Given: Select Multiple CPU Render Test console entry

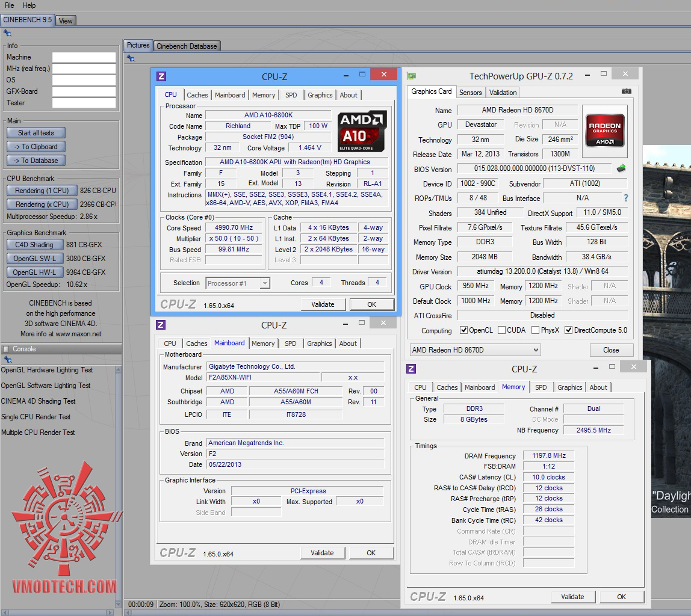Looking at the screenshot, I should coord(38,433).
